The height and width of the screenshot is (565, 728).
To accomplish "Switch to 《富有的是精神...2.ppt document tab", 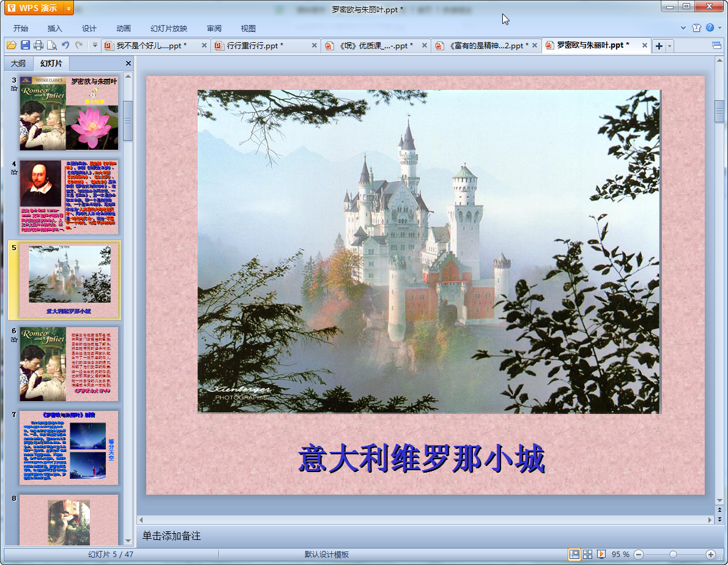I will (486, 45).
